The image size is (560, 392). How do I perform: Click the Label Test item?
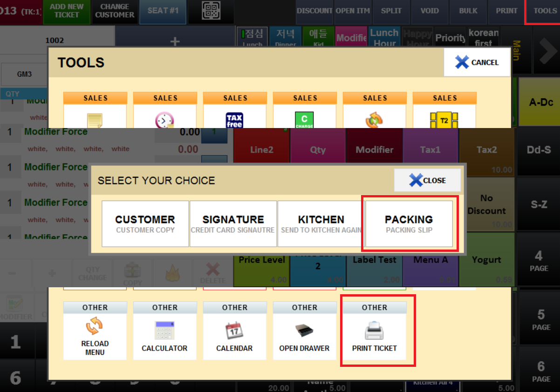374,270
